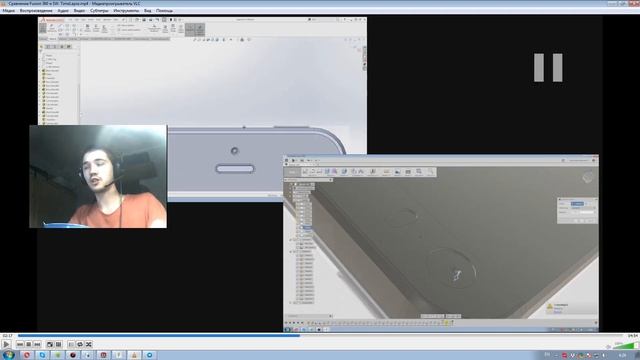Viewport: 640px width, 360px height.
Task: Toggle fullscreen video mode
Action: click(x=50, y=344)
